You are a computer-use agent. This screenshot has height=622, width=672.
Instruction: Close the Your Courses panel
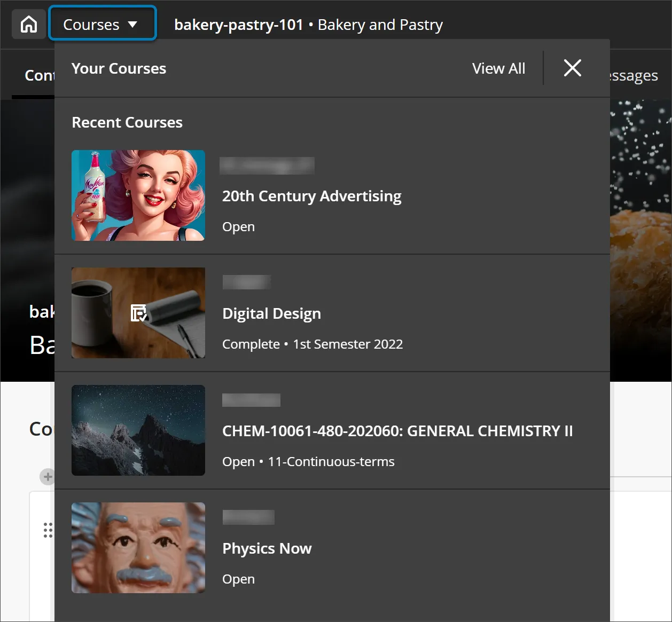[572, 68]
